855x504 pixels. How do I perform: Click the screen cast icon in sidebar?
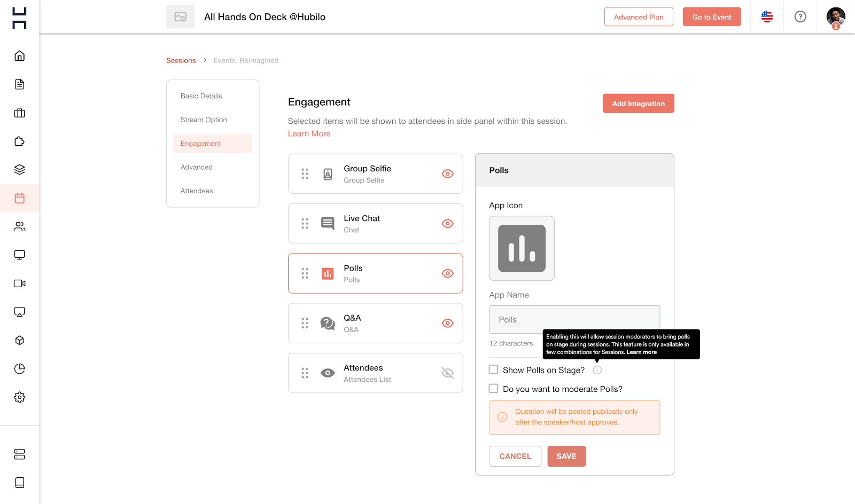(20, 312)
